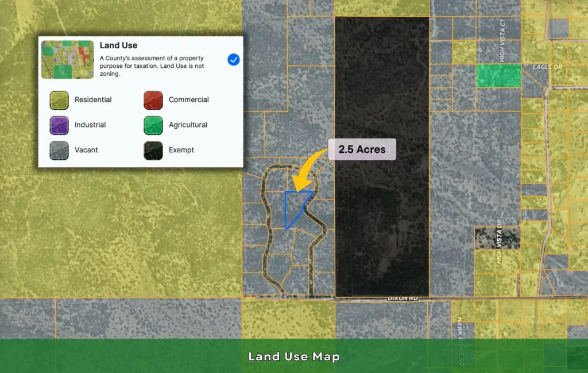Click the 'Industrial' legend label

(90, 125)
